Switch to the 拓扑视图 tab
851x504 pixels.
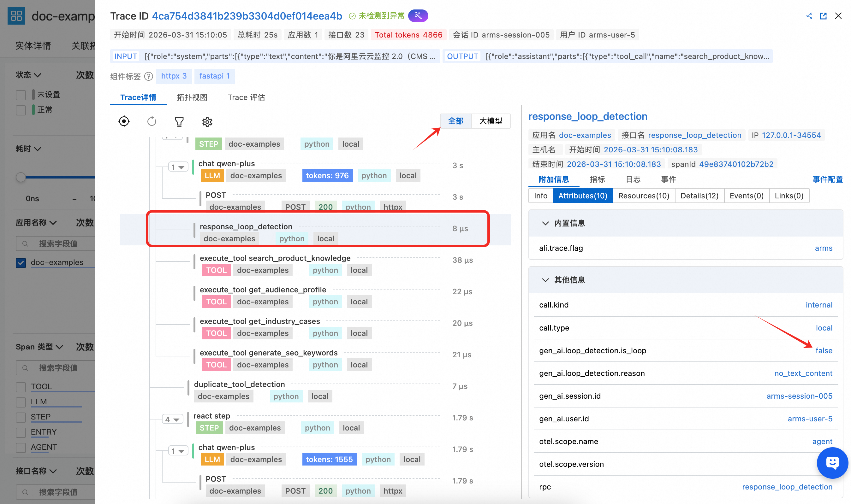pyautogui.click(x=192, y=97)
